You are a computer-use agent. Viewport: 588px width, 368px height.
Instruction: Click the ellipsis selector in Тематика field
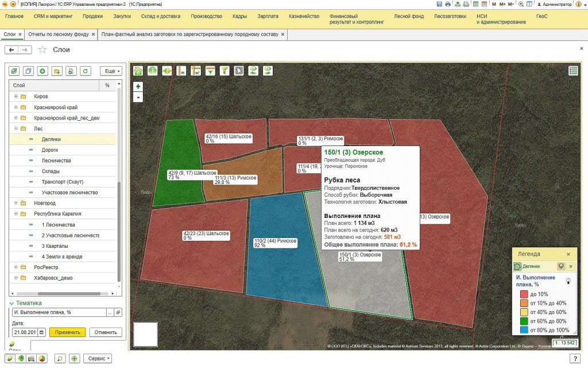[110, 312]
